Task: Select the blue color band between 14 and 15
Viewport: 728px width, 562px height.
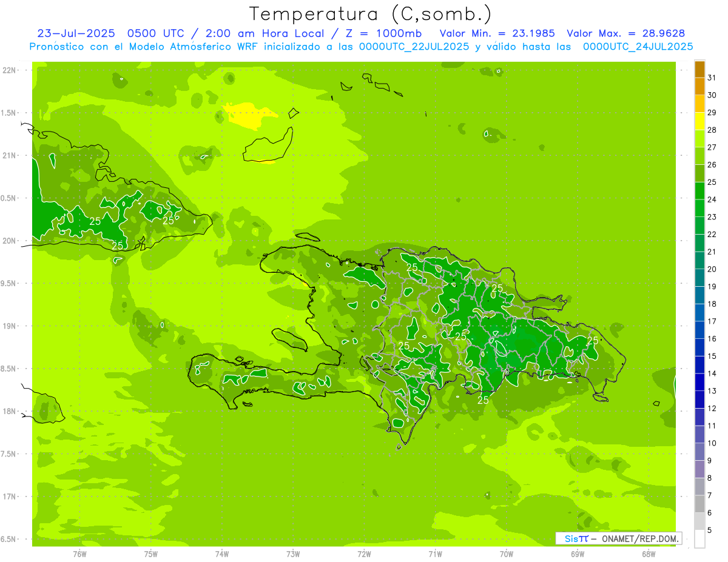Action: [x=699, y=365]
